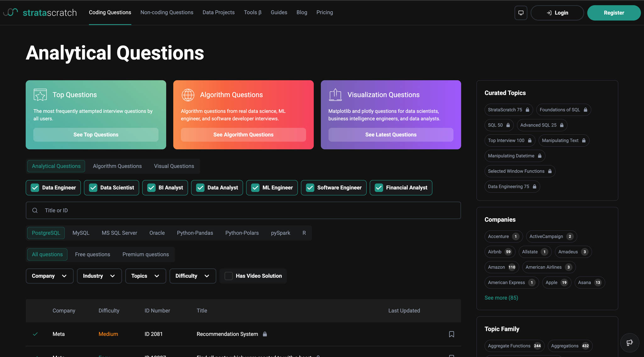Bookmark the Recommendation System question
The image size is (644, 357).
[x=451, y=334]
